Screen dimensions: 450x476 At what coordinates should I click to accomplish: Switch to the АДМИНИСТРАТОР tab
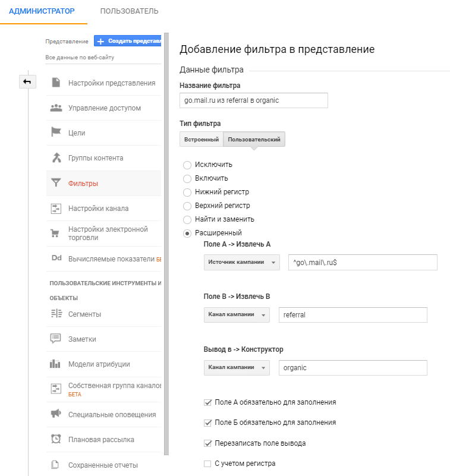(42, 11)
